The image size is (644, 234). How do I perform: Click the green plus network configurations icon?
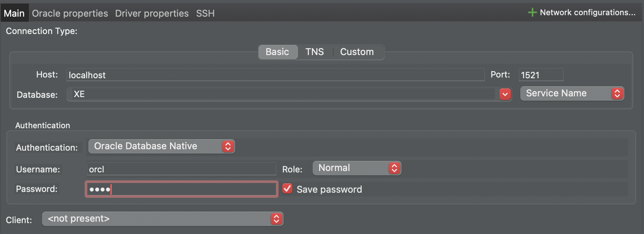coord(532,13)
